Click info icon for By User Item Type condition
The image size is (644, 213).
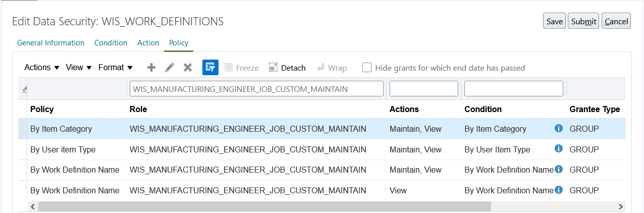coord(558,149)
